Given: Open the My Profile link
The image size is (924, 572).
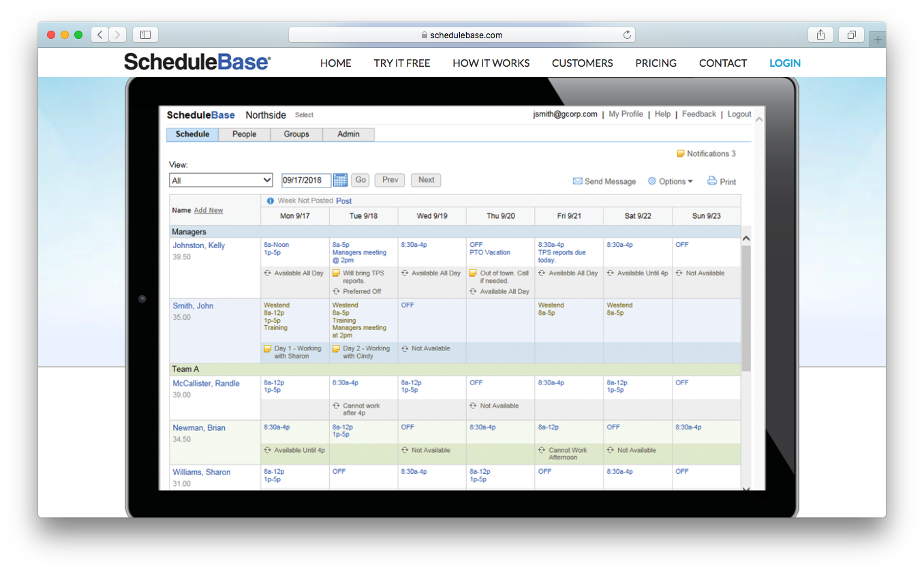Looking at the screenshot, I should coord(626,115).
